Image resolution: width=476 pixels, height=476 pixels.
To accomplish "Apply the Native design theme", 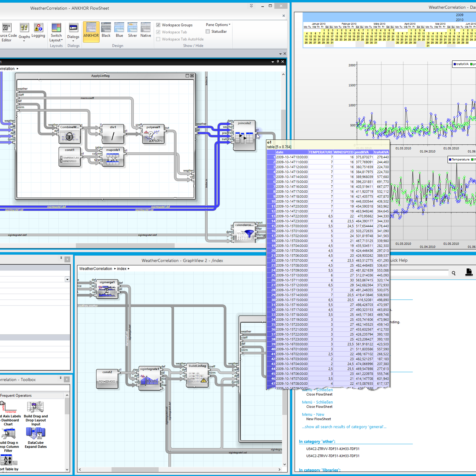I will 146,30.
